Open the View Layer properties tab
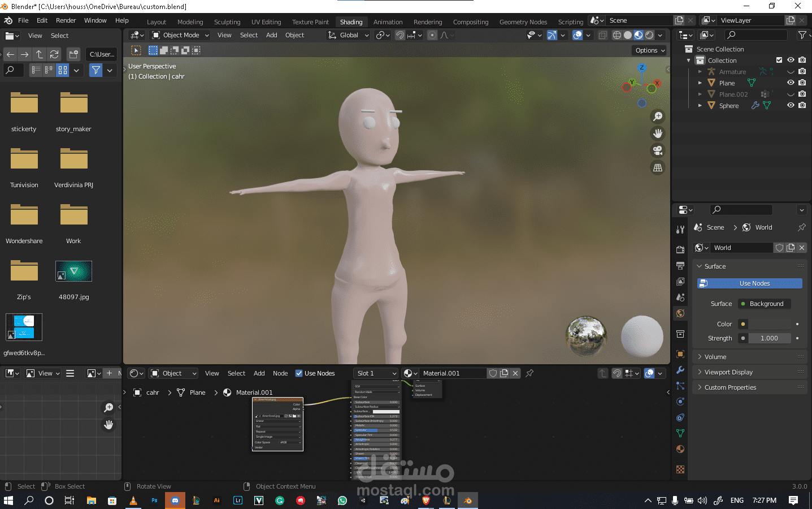This screenshot has width=812, height=509. point(680,281)
